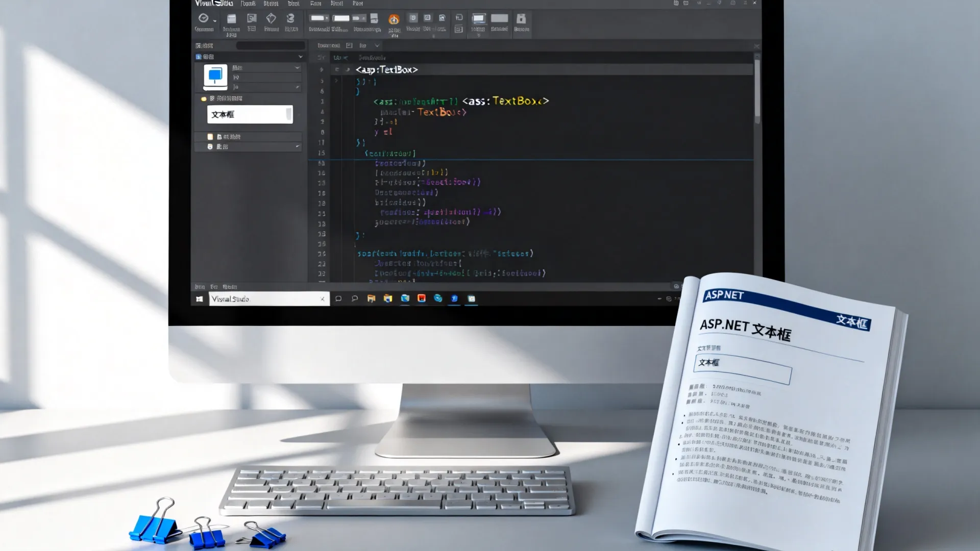Click the plain gray rectangle toolbar button
The height and width of the screenshot is (551, 980).
pyautogui.click(x=499, y=19)
